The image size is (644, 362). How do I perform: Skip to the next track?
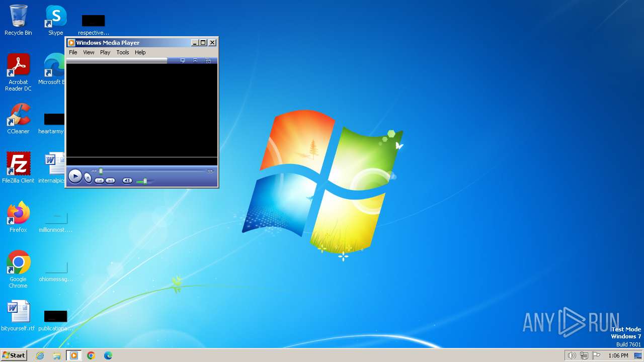[110, 180]
